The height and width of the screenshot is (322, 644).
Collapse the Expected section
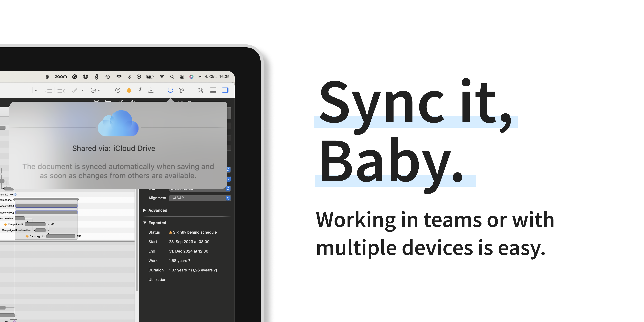144,223
